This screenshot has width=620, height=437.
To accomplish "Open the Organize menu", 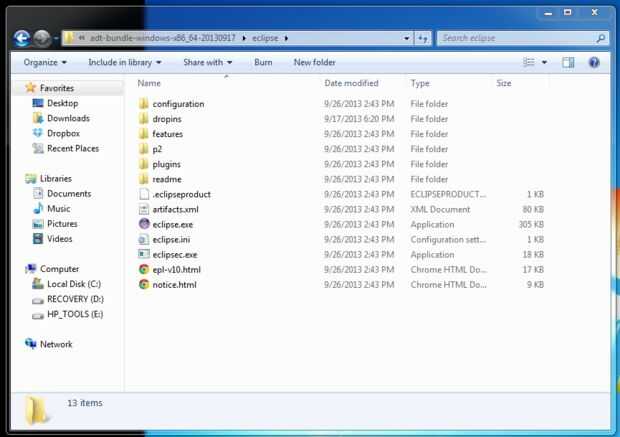I will [45, 62].
